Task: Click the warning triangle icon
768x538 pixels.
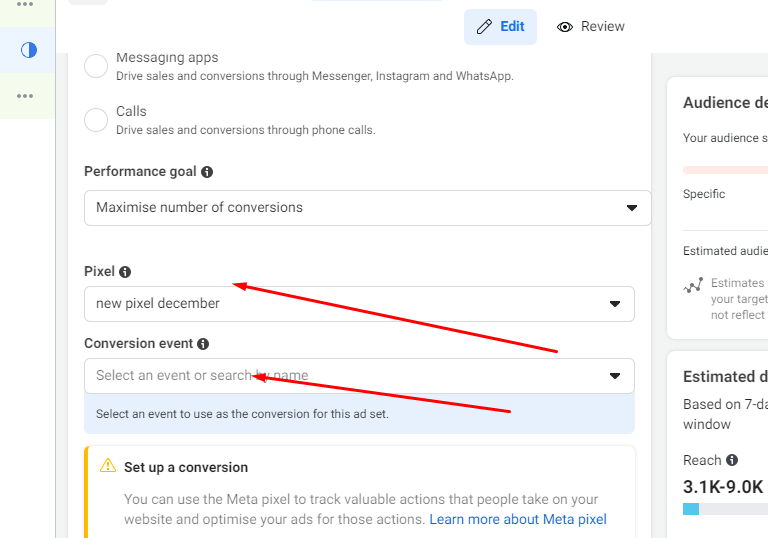Action: click(x=108, y=466)
